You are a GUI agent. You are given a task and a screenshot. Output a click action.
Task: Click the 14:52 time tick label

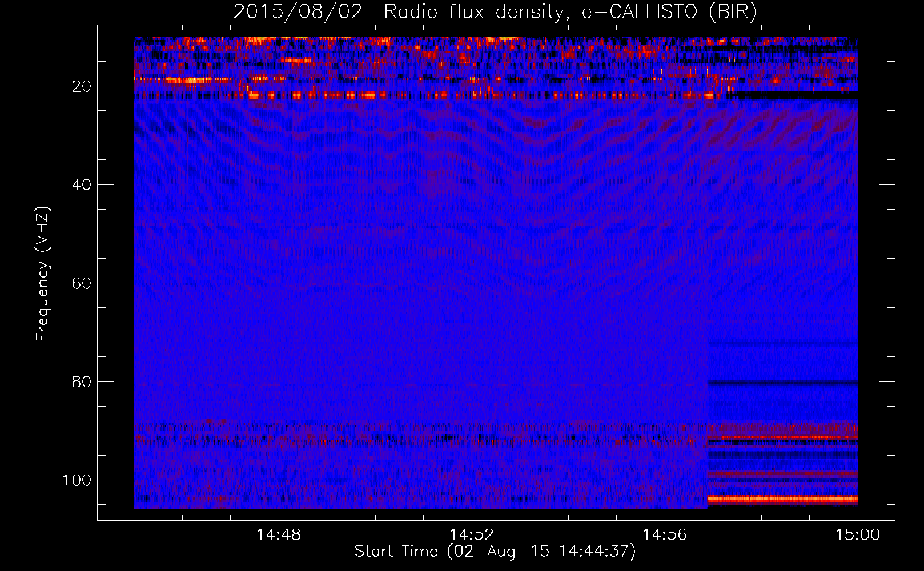tap(472, 534)
